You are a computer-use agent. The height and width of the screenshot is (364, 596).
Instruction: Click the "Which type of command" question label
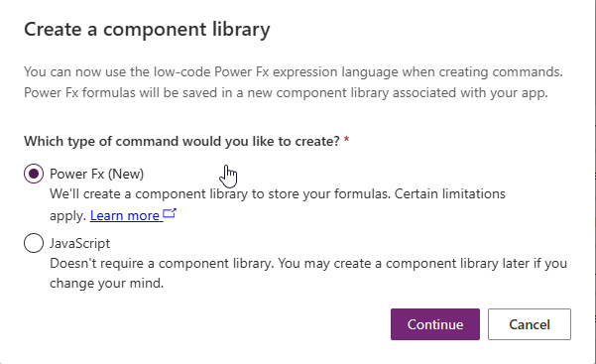[181, 141]
